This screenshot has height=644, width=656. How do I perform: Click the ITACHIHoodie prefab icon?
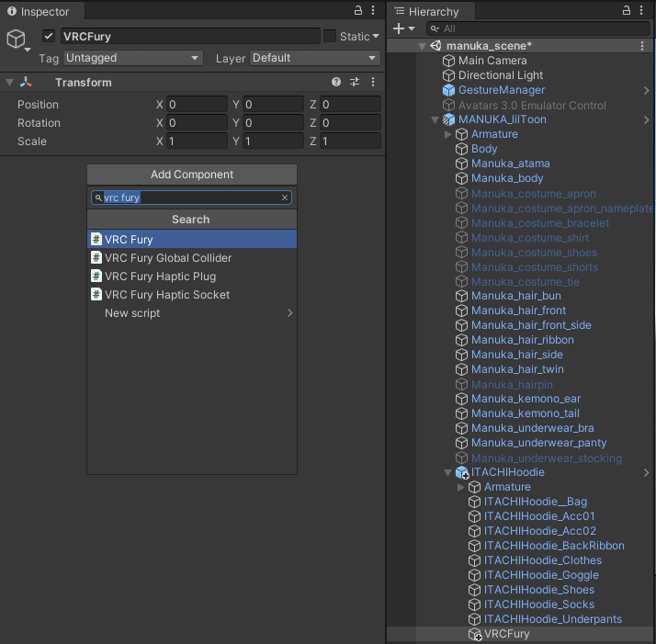462,472
